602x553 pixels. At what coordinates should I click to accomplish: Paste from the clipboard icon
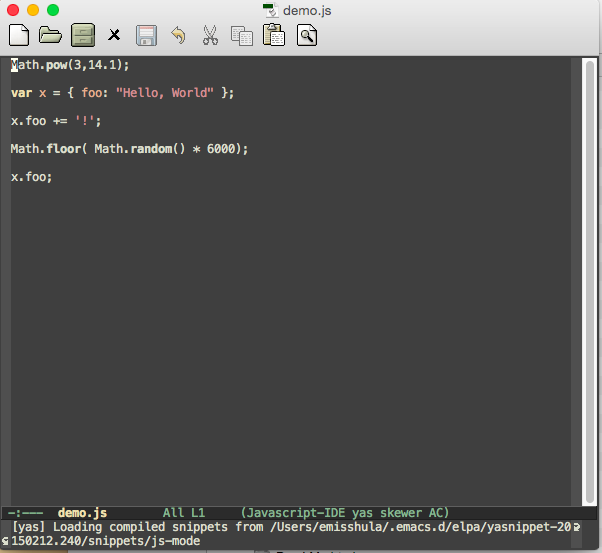coord(274,35)
